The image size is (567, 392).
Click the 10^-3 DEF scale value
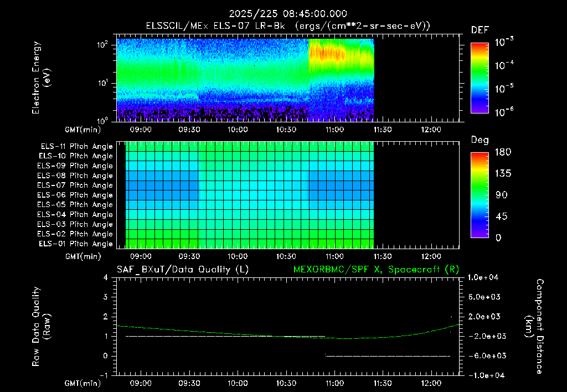pos(504,42)
